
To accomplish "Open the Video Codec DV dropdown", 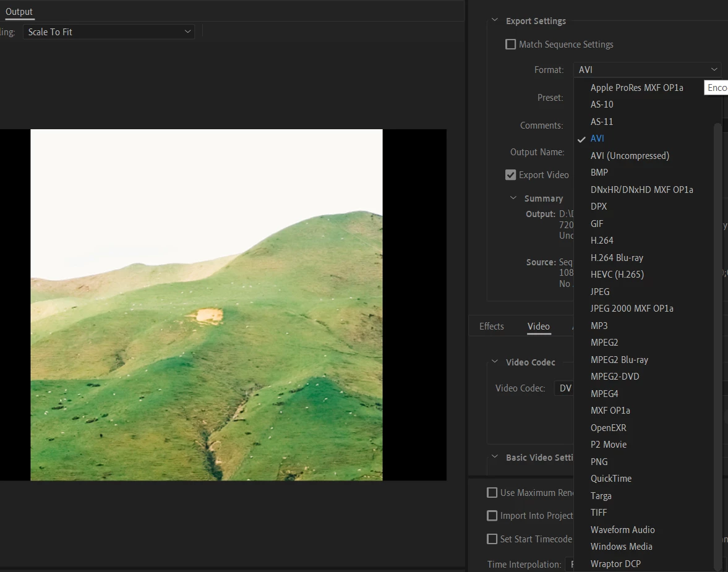I will pos(564,388).
